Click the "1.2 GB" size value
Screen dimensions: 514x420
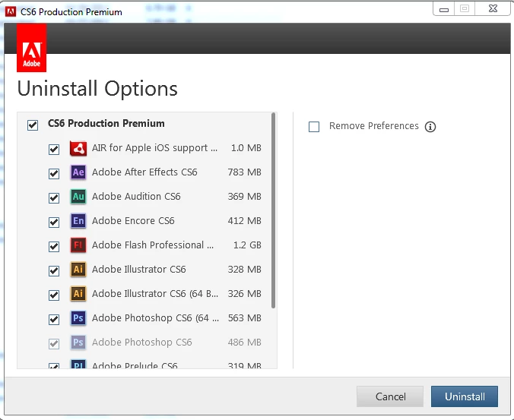(x=247, y=245)
